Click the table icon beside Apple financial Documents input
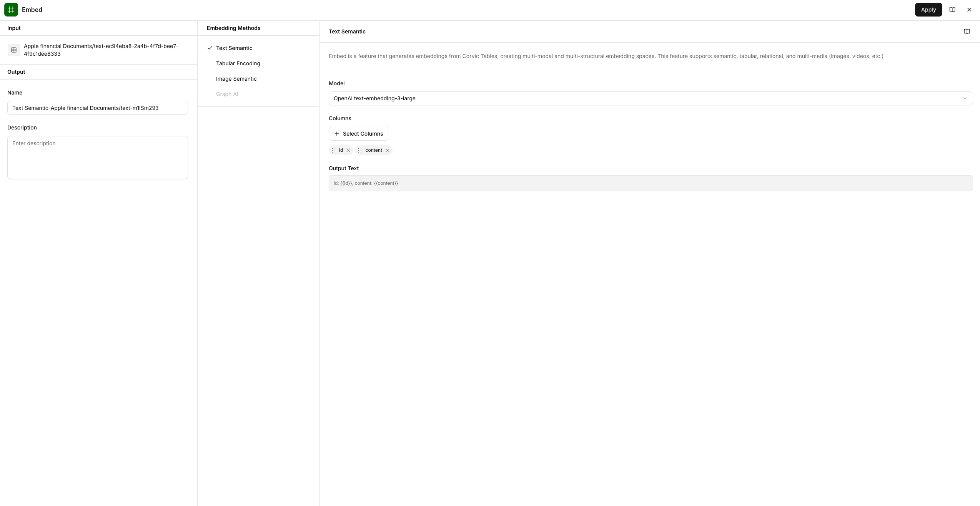 point(14,50)
